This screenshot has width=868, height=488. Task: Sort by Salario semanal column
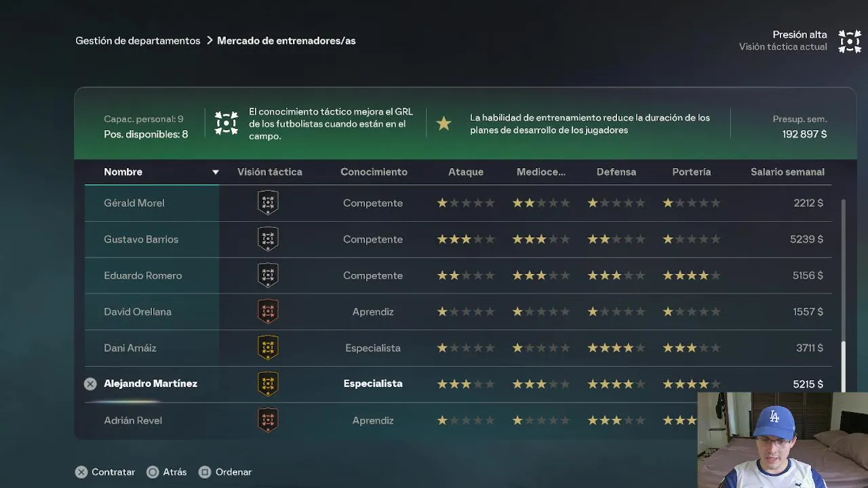(x=787, y=172)
